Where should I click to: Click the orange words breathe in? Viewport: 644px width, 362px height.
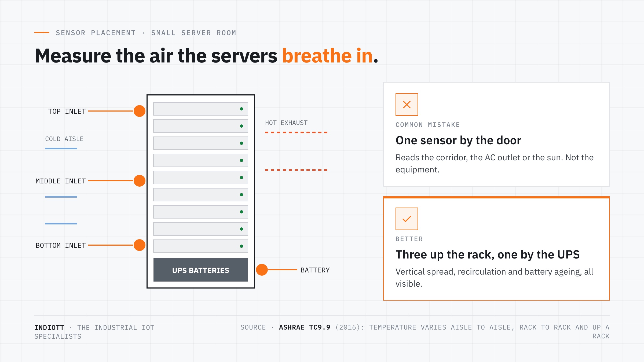click(327, 56)
